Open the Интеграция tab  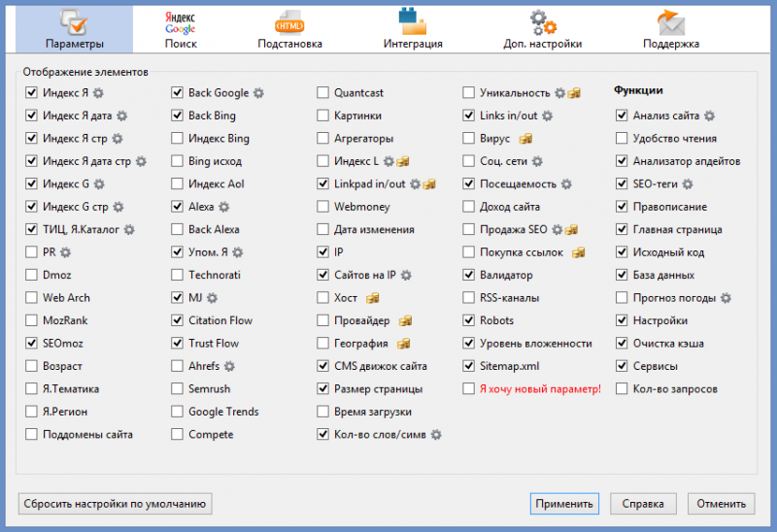(x=413, y=28)
